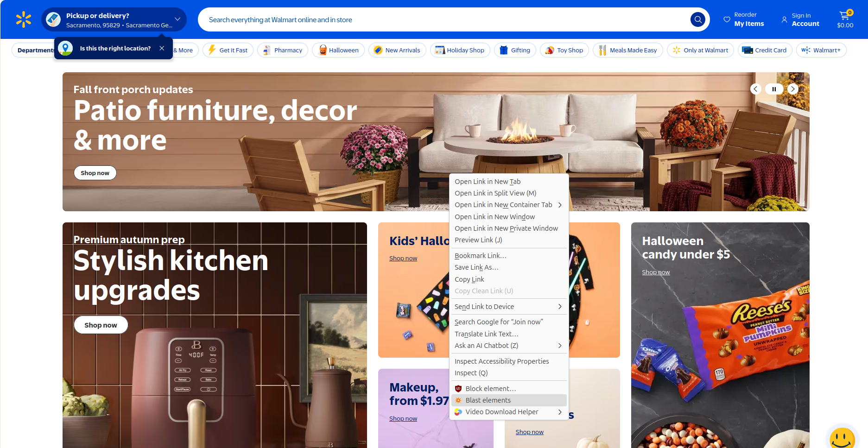Open the Pharmacy chip
Viewport: 868px width, 448px height.
[283, 50]
